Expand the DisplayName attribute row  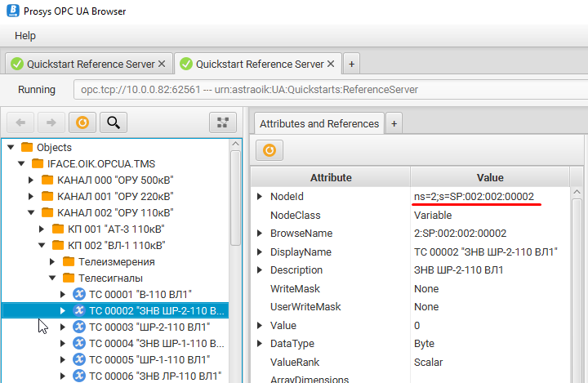260,252
